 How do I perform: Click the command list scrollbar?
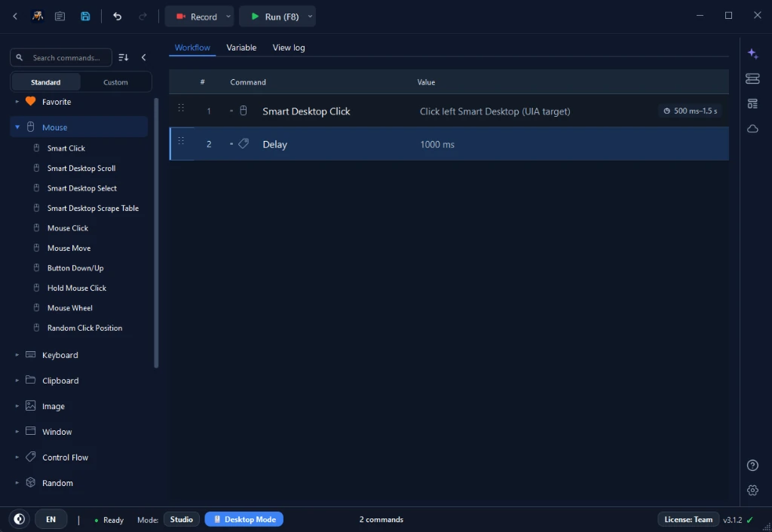157,233
